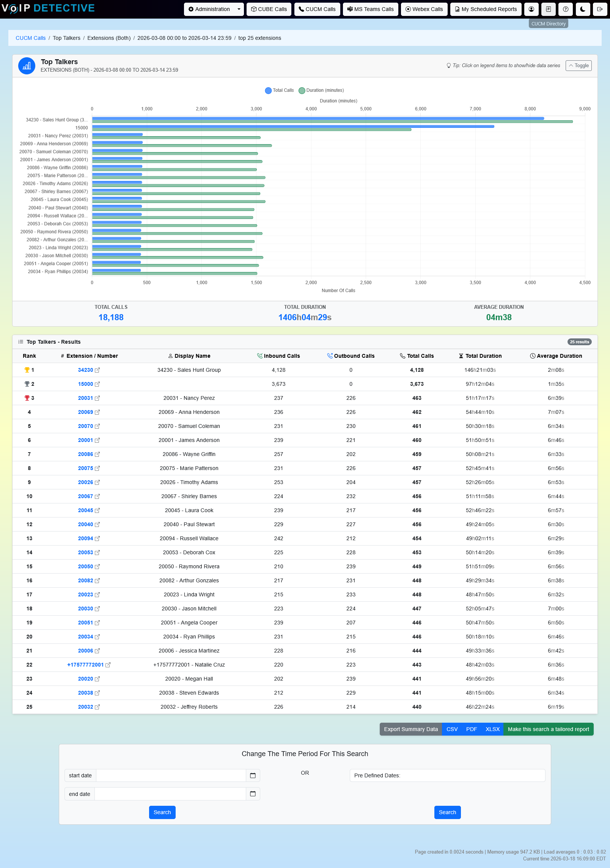
Task: Click Total Calls value 18,188
Action: [x=111, y=318]
